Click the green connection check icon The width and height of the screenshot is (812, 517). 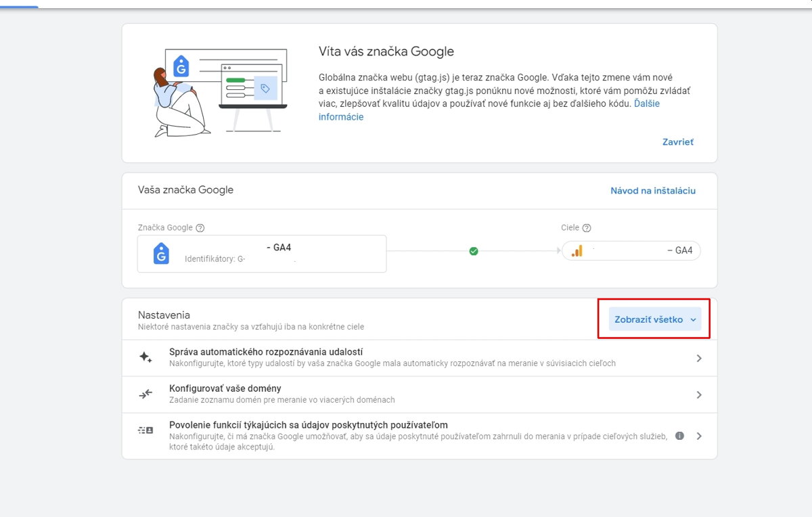[x=474, y=251]
